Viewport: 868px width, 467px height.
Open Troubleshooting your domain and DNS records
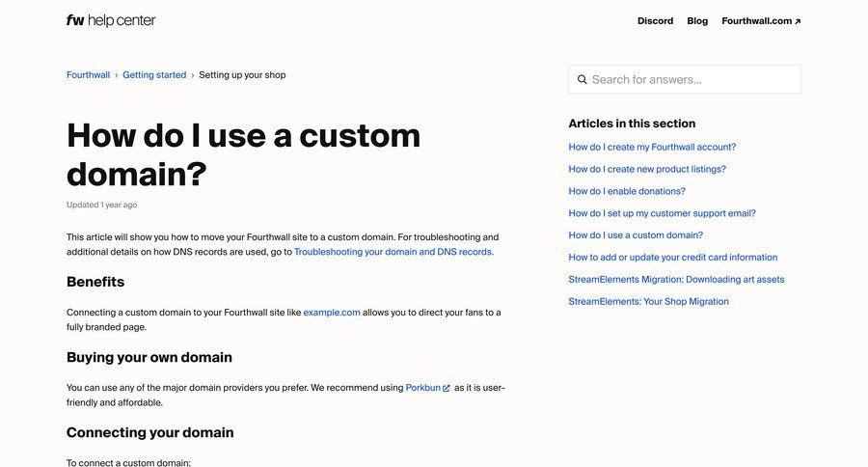(x=393, y=252)
